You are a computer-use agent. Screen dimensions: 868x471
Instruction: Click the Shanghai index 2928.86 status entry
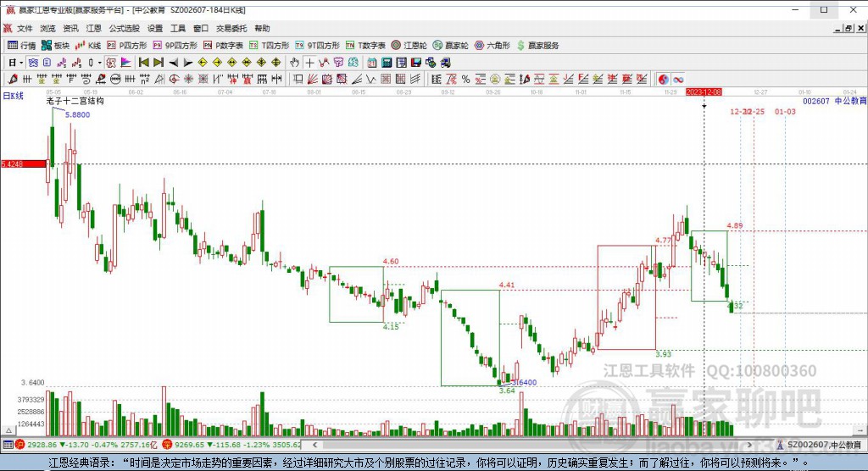[x=86, y=445]
